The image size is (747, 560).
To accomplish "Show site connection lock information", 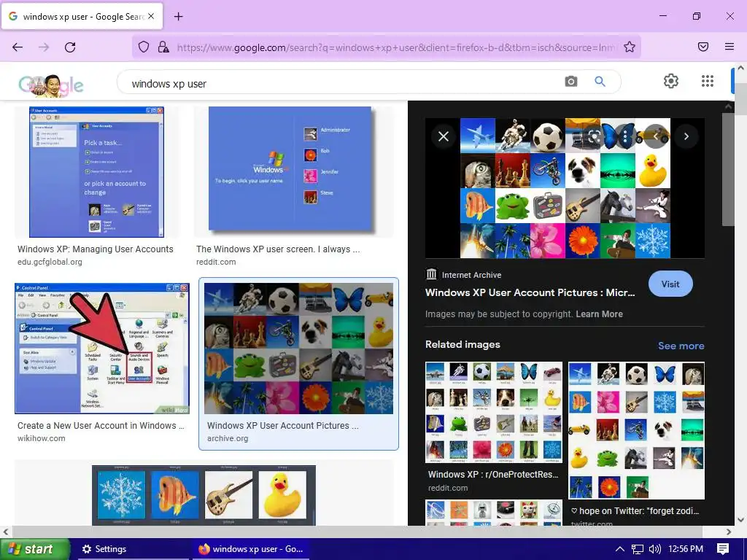I will (163, 47).
